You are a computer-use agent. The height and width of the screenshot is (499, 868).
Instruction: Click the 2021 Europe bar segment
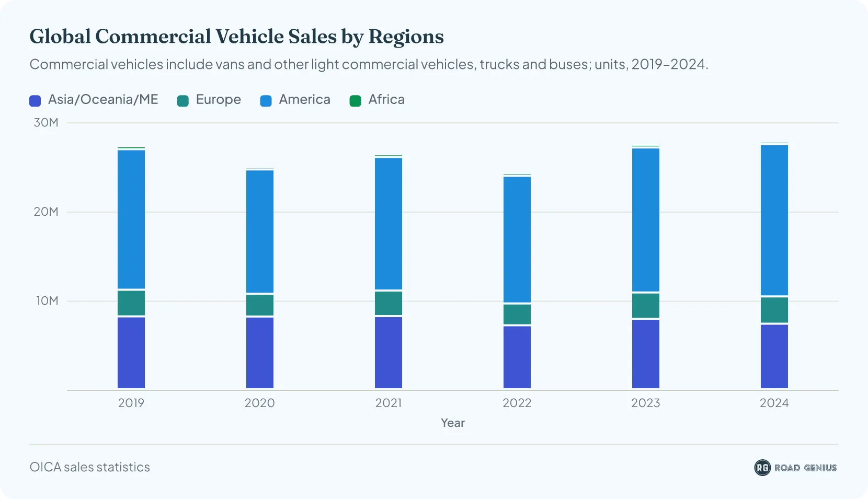click(x=389, y=303)
